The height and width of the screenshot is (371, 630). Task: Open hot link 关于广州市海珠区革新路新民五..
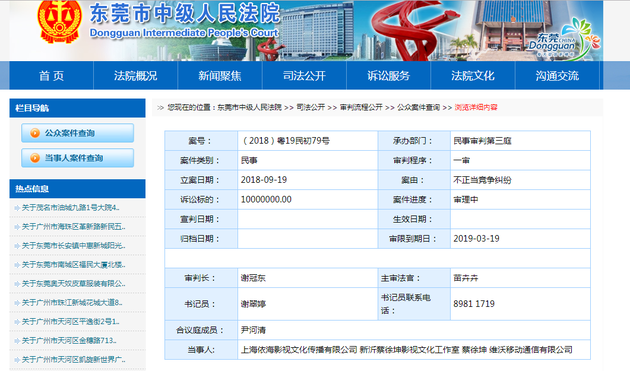click(73, 227)
